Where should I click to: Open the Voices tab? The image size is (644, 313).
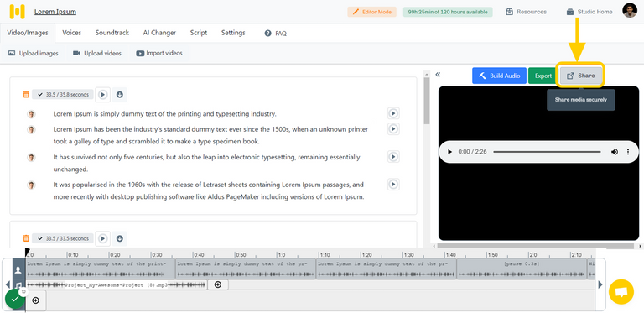72,33
